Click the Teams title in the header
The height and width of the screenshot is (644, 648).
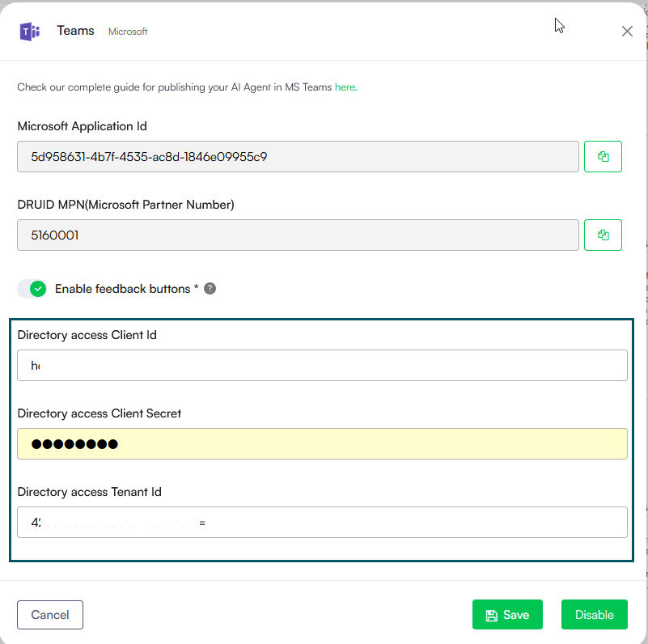tap(75, 31)
